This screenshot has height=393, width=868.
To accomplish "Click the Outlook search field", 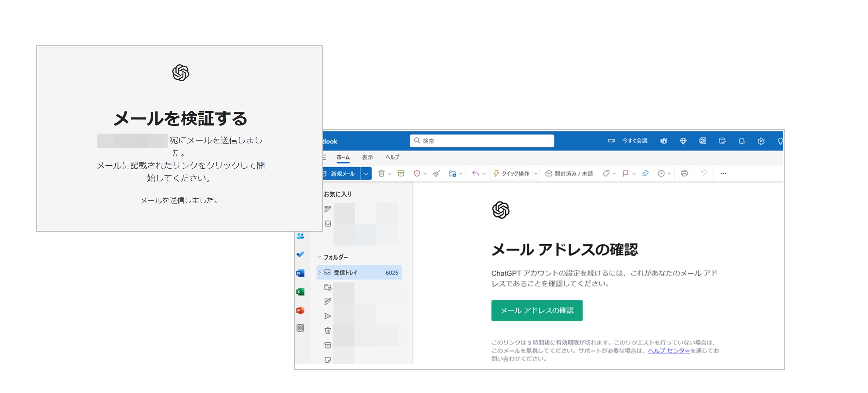I will [x=482, y=141].
